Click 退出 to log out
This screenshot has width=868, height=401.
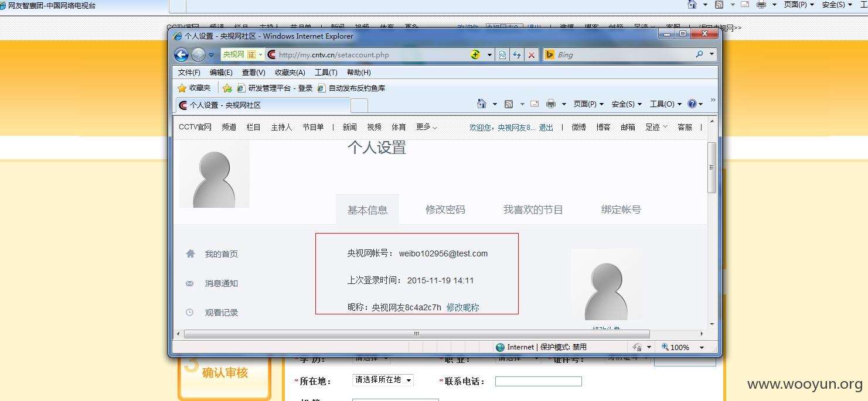pos(546,127)
